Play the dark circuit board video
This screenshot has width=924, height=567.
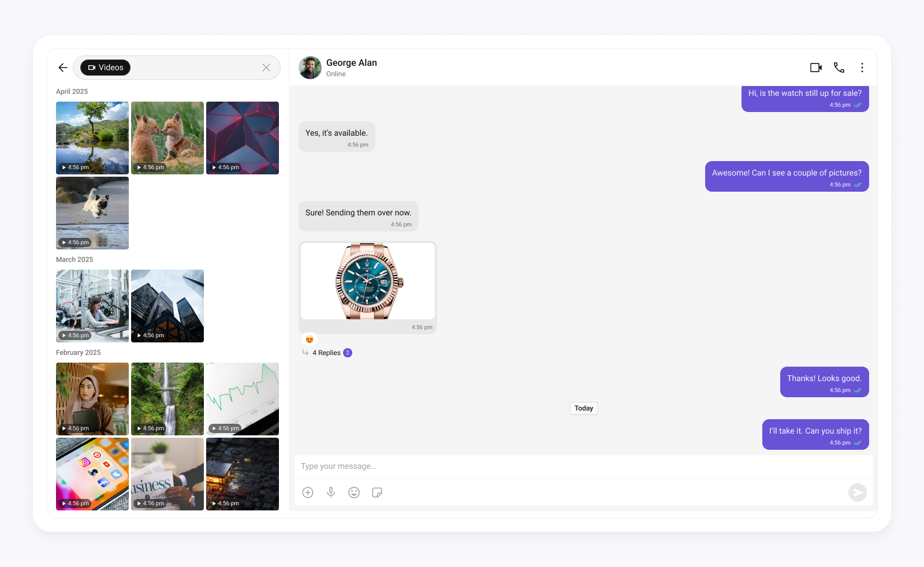pyautogui.click(x=243, y=474)
